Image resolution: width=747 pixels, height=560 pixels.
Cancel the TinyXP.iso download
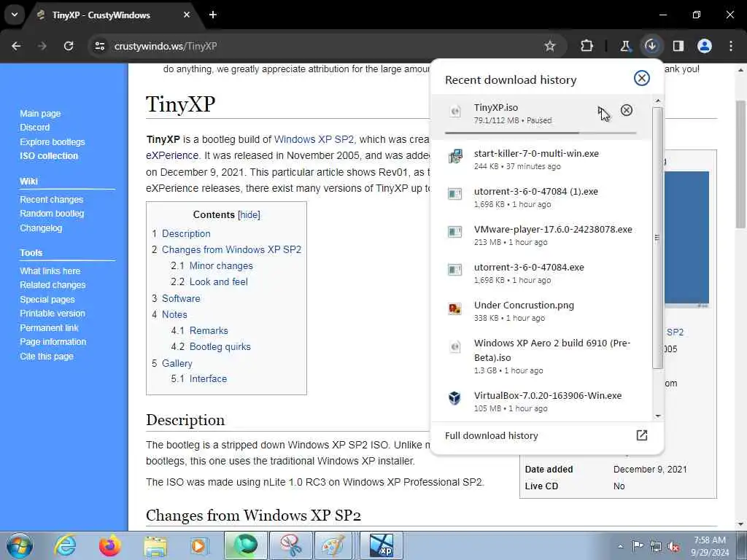tap(627, 111)
